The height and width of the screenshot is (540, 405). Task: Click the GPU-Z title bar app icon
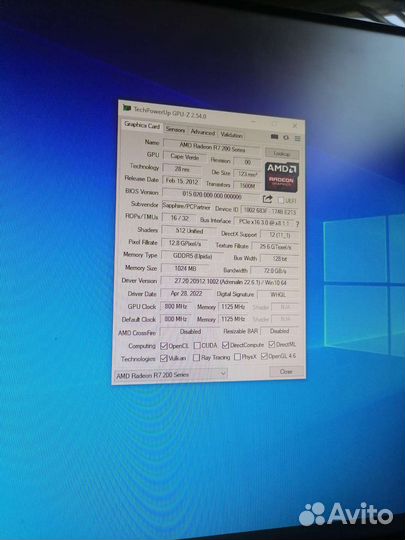[127, 108]
